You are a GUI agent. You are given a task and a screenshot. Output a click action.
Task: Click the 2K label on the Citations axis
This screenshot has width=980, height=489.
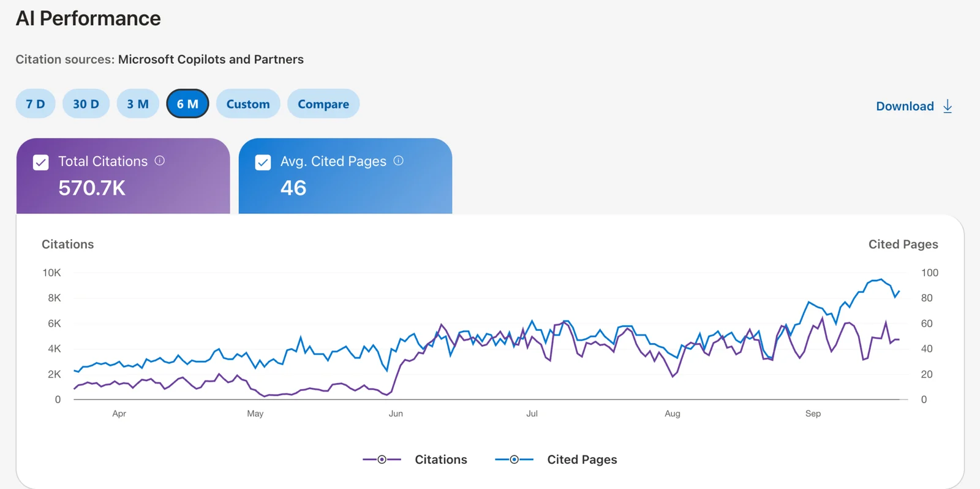click(x=55, y=374)
